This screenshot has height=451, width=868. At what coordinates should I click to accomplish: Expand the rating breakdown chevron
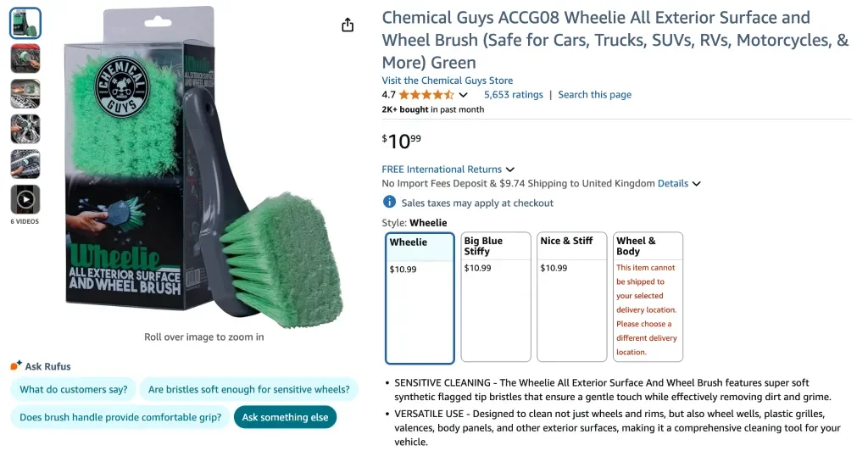pyautogui.click(x=464, y=95)
